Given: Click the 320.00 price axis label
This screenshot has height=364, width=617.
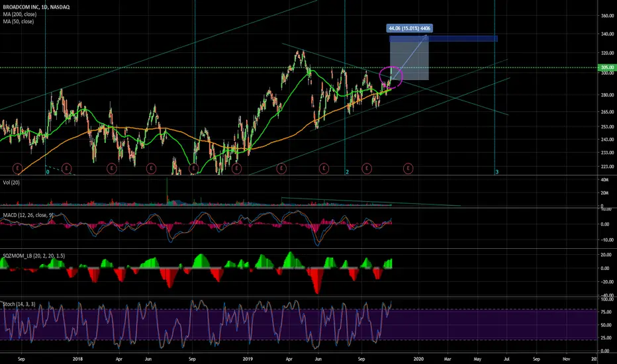Looking at the screenshot, I should [607, 53].
